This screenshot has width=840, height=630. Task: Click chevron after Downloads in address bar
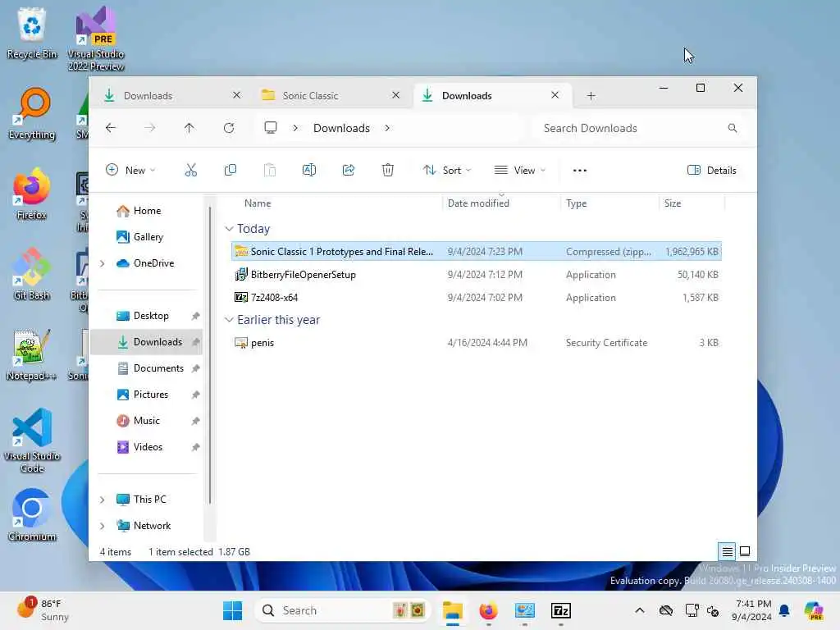coord(387,128)
